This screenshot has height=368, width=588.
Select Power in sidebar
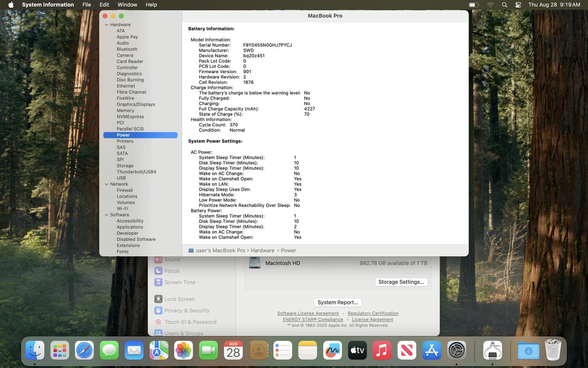(x=140, y=135)
